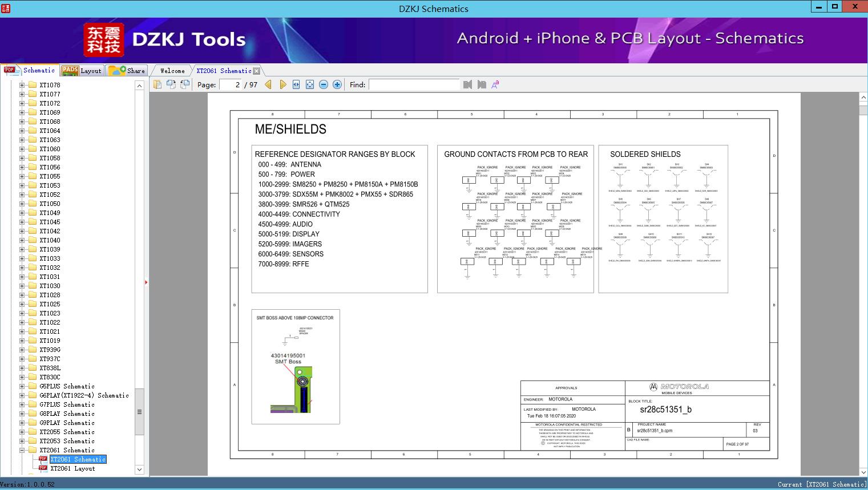This screenshot has height=490, width=868.
Task: Go to previous page arrow
Action: pyautogui.click(x=268, y=84)
